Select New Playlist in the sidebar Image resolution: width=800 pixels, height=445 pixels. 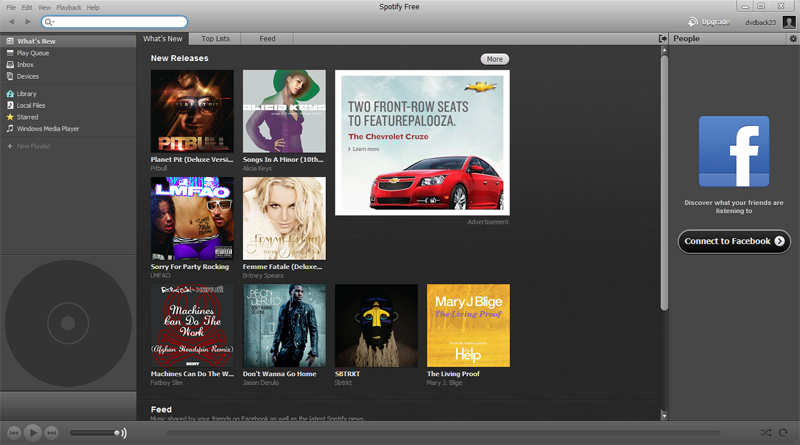coord(34,146)
